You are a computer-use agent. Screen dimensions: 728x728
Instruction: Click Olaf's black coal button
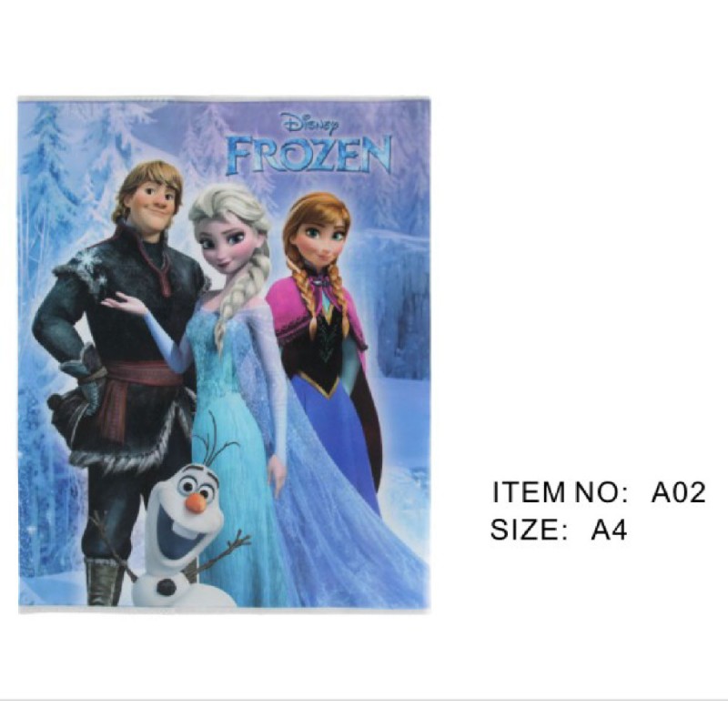166,587
